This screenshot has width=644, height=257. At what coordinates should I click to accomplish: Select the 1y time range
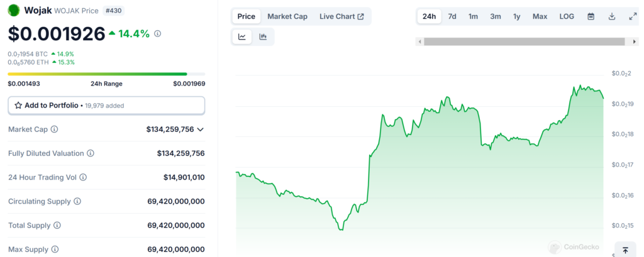click(x=517, y=16)
